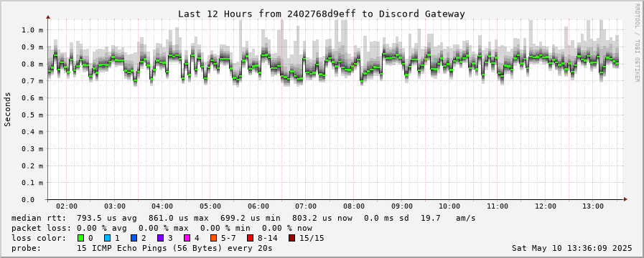Click the '0.6 m' y-axis tick label

(x=32, y=97)
